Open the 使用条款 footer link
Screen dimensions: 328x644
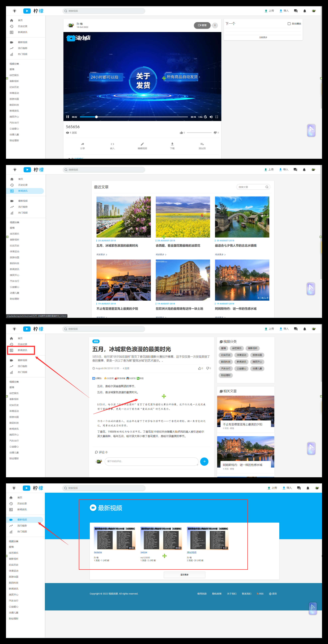pos(202,594)
